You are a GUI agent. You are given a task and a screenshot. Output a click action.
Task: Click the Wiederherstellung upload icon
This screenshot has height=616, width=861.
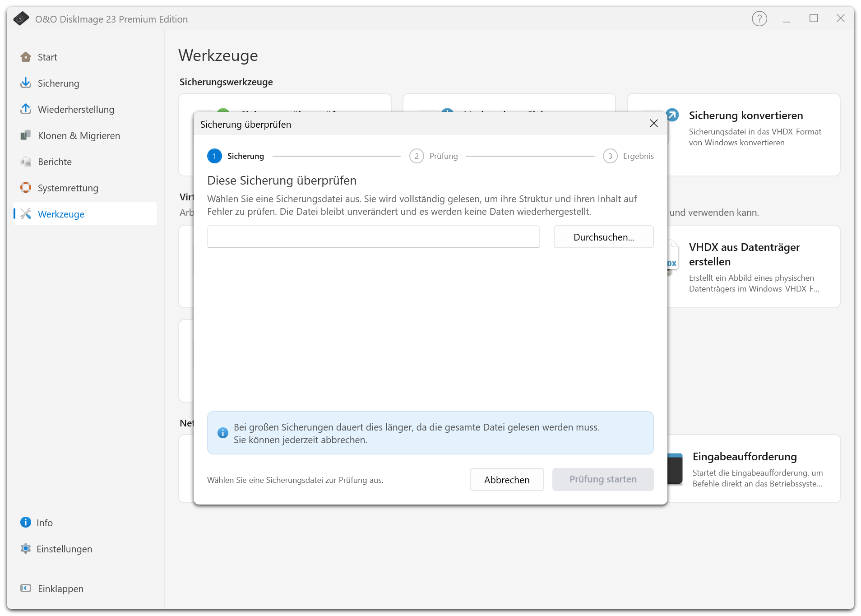pos(26,109)
